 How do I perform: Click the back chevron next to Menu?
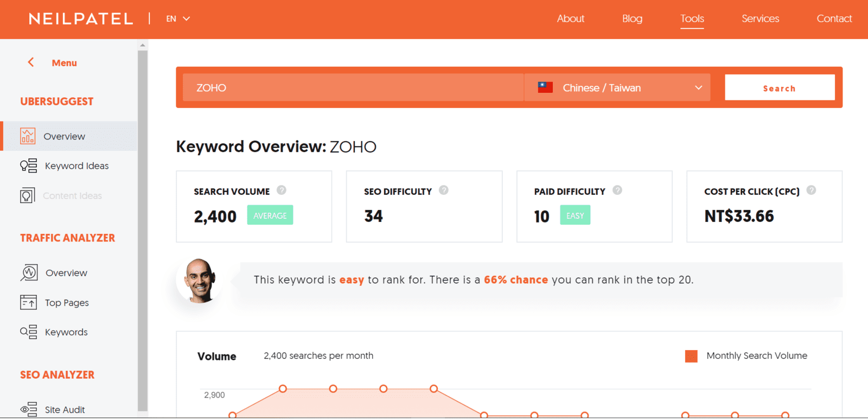coord(31,62)
